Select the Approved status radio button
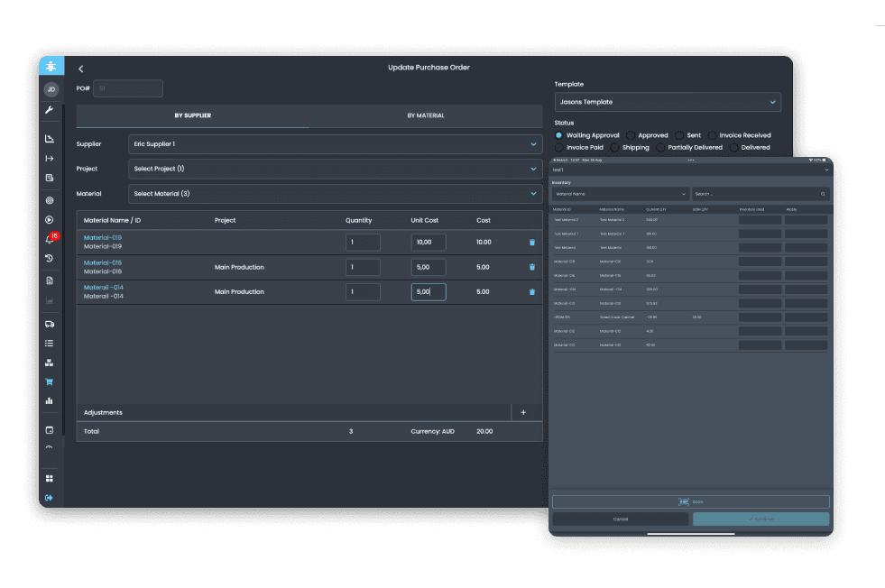This screenshot has width=885, height=588. (x=631, y=135)
